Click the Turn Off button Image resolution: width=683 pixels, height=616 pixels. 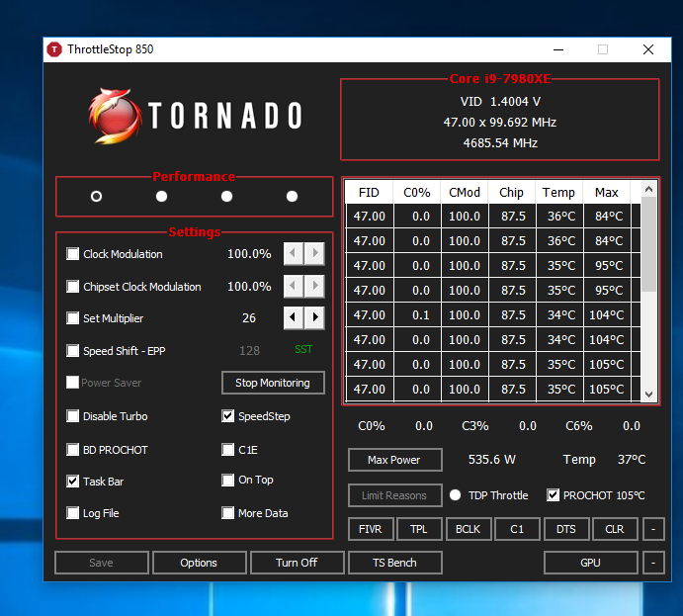pyautogui.click(x=298, y=563)
